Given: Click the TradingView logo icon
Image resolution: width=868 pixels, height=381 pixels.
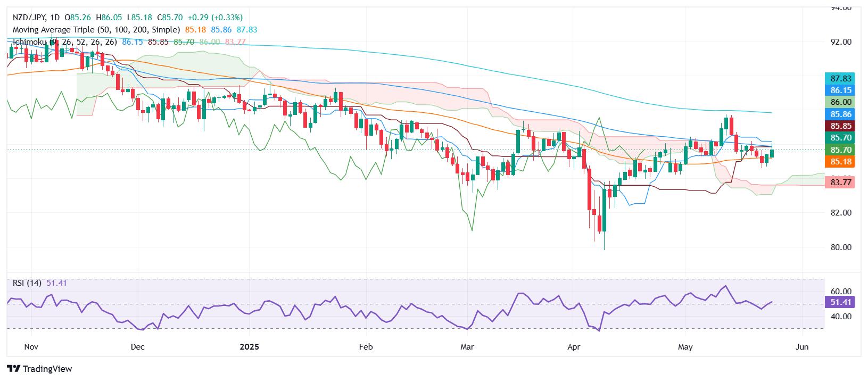Looking at the screenshot, I should [x=13, y=369].
